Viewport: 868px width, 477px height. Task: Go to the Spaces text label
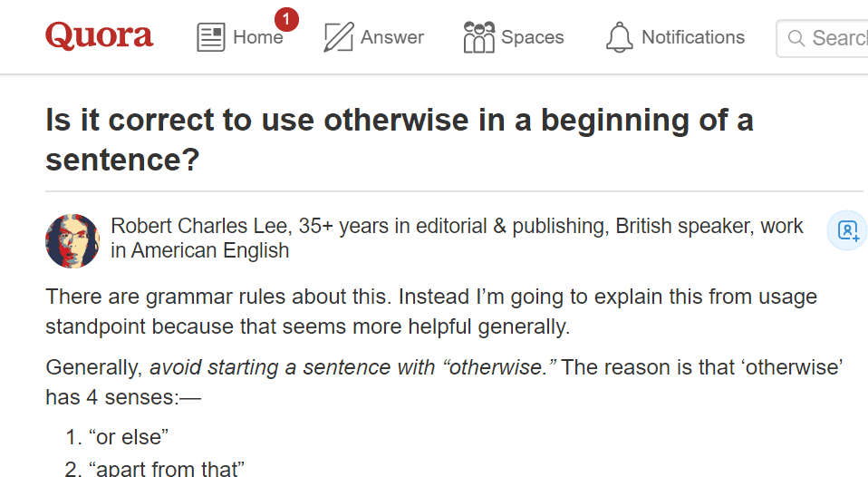point(533,38)
